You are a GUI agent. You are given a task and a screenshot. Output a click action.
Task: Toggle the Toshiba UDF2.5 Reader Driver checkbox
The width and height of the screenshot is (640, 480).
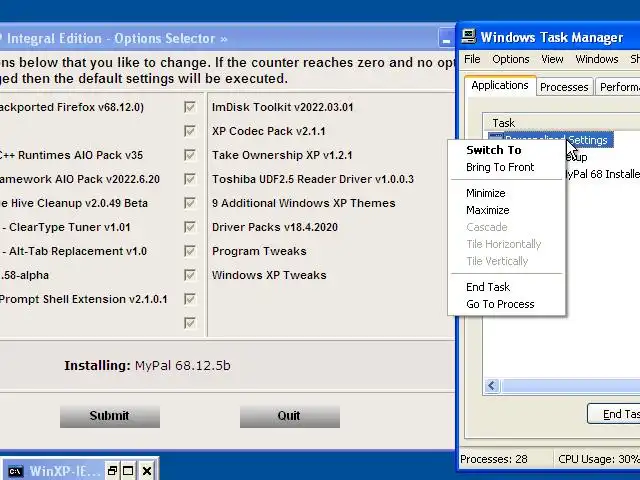pos(189,179)
